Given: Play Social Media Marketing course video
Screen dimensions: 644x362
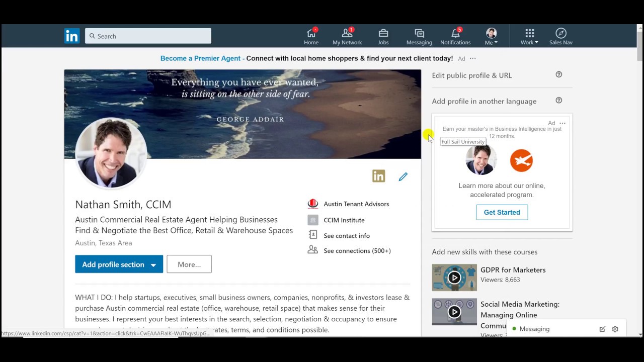Looking at the screenshot, I should (x=454, y=312).
